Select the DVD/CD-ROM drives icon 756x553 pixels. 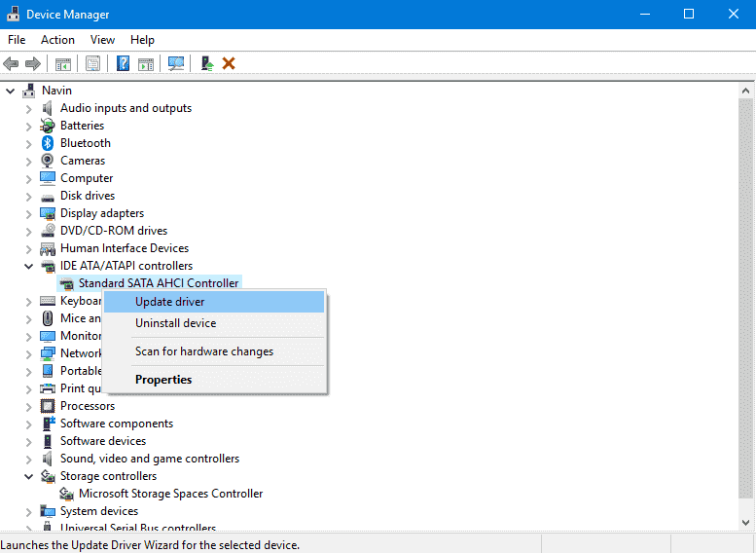coord(48,231)
